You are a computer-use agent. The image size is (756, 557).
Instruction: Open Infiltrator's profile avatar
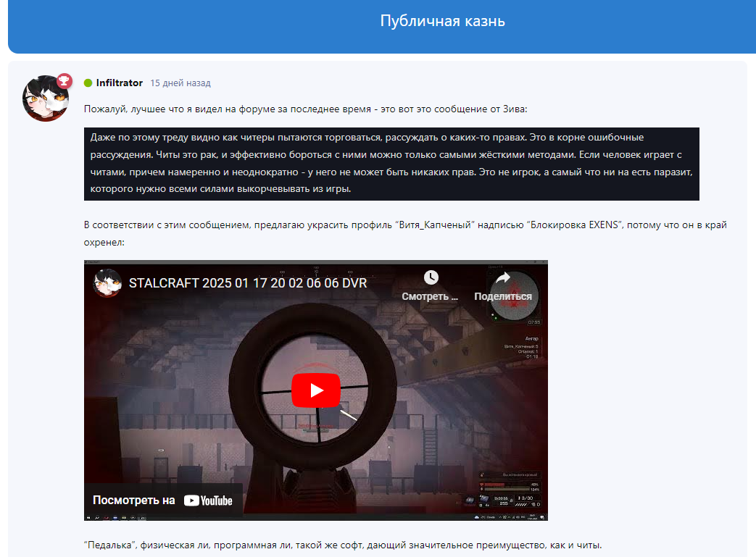[46, 99]
